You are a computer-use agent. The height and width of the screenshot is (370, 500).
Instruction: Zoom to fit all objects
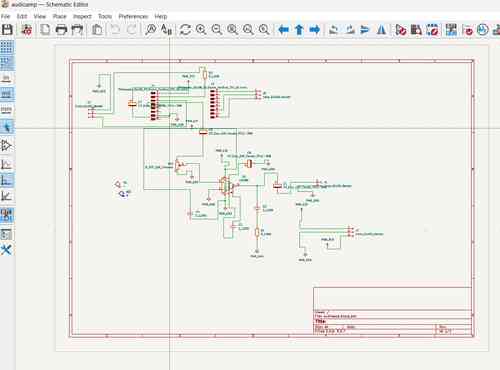248,30
